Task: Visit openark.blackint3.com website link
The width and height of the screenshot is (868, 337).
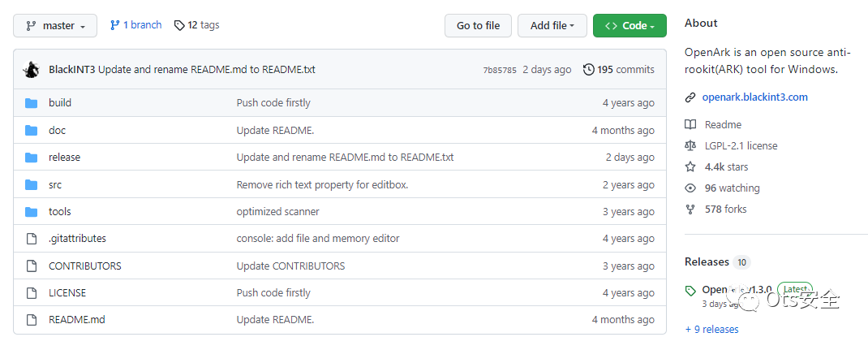Action: pyautogui.click(x=754, y=97)
